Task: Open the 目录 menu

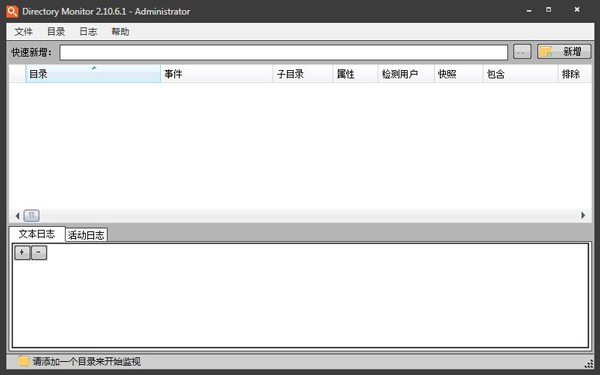Action: (56, 32)
